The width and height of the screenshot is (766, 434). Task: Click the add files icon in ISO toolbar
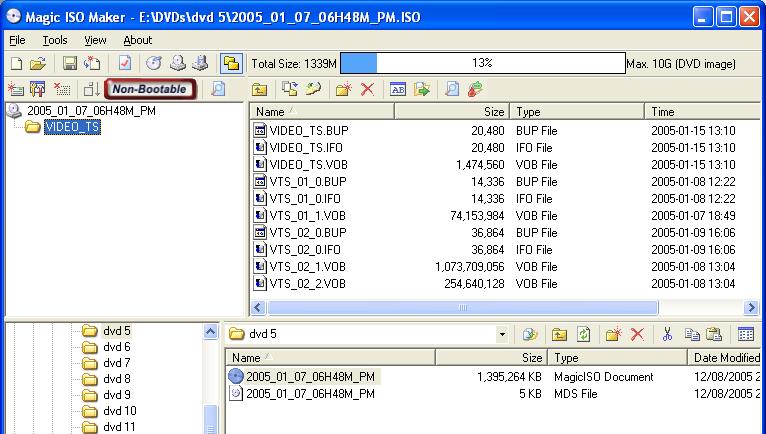(290, 89)
